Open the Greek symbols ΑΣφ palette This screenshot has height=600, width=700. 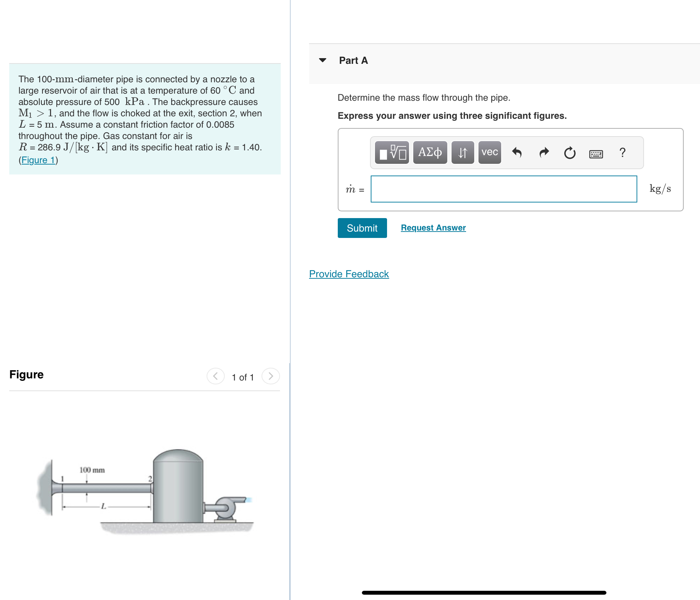pyautogui.click(x=430, y=152)
